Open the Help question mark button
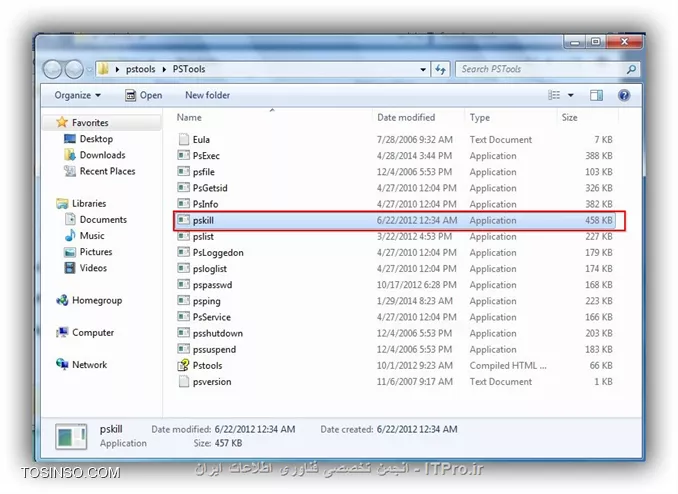 pyautogui.click(x=624, y=95)
